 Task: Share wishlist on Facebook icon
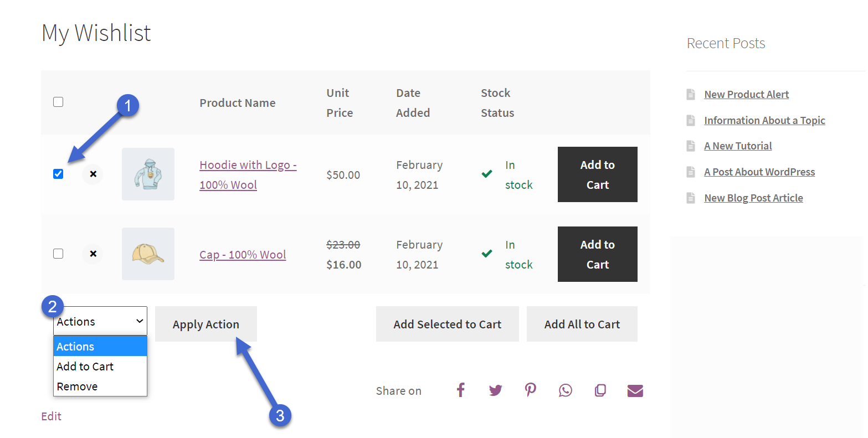tap(460, 390)
